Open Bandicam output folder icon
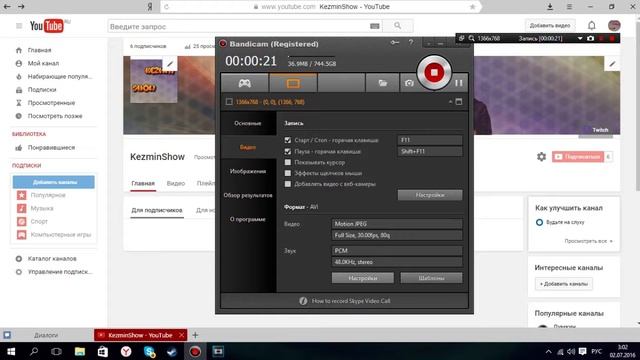The height and width of the screenshot is (360, 640). (382, 83)
